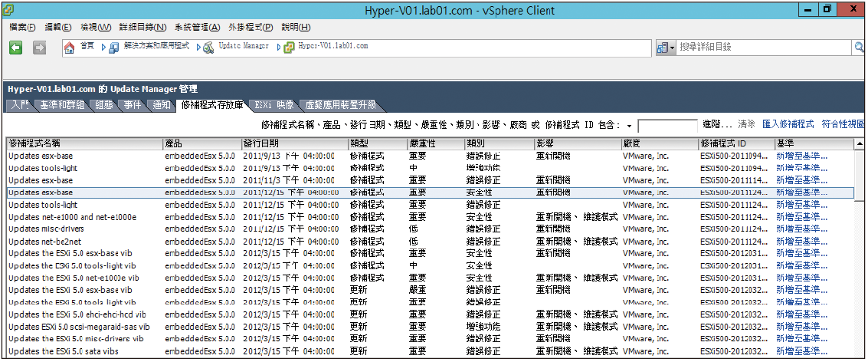The width and height of the screenshot is (868, 362).
Task: Click the 嚴重 severity cell
Action: [418, 290]
